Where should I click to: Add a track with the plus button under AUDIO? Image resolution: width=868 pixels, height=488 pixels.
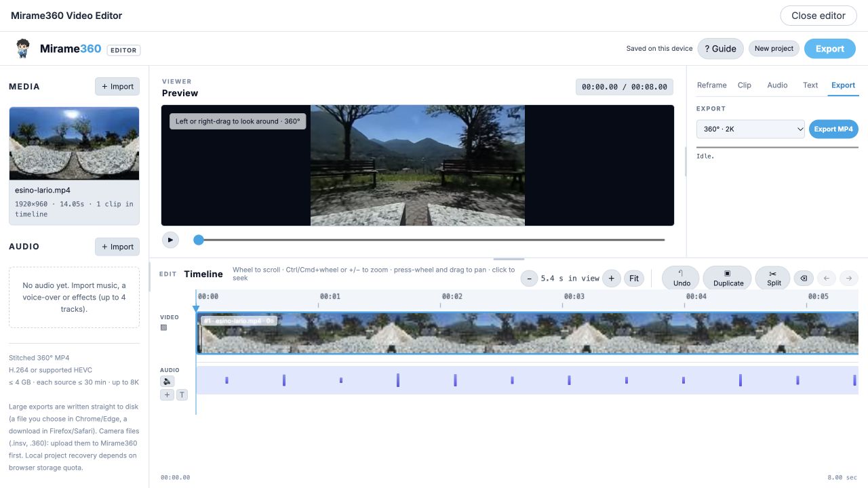pos(167,394)
